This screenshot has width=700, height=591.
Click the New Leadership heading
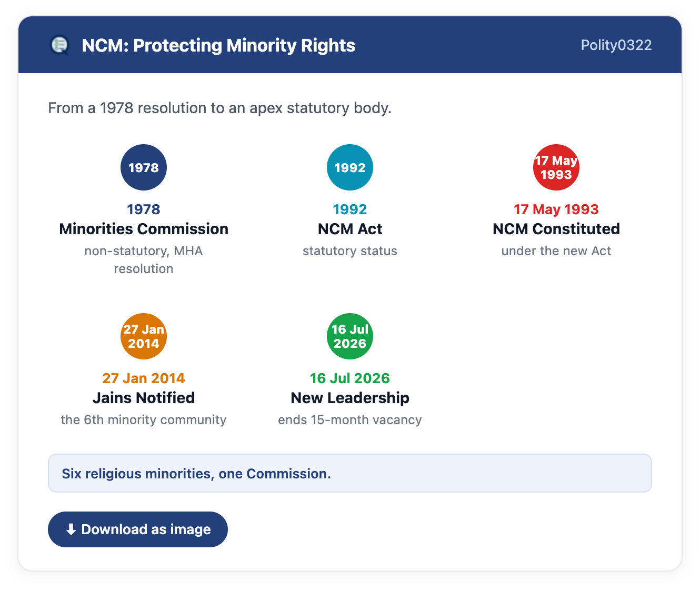coord(350,398)
